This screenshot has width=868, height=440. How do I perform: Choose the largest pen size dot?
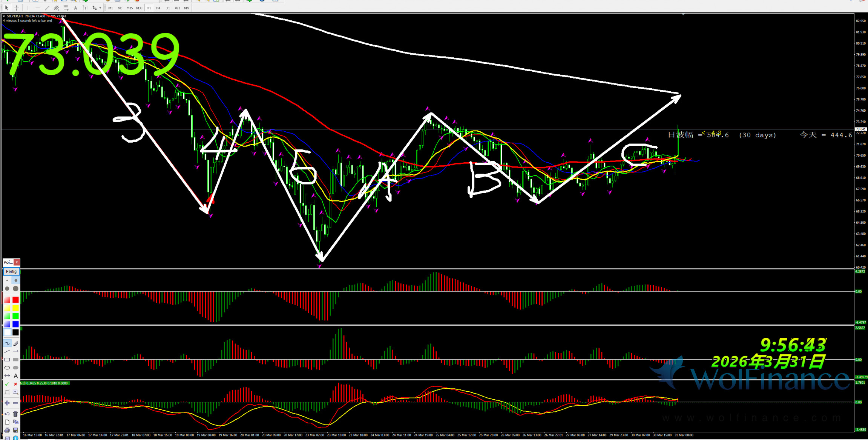[x=15, y=289]
